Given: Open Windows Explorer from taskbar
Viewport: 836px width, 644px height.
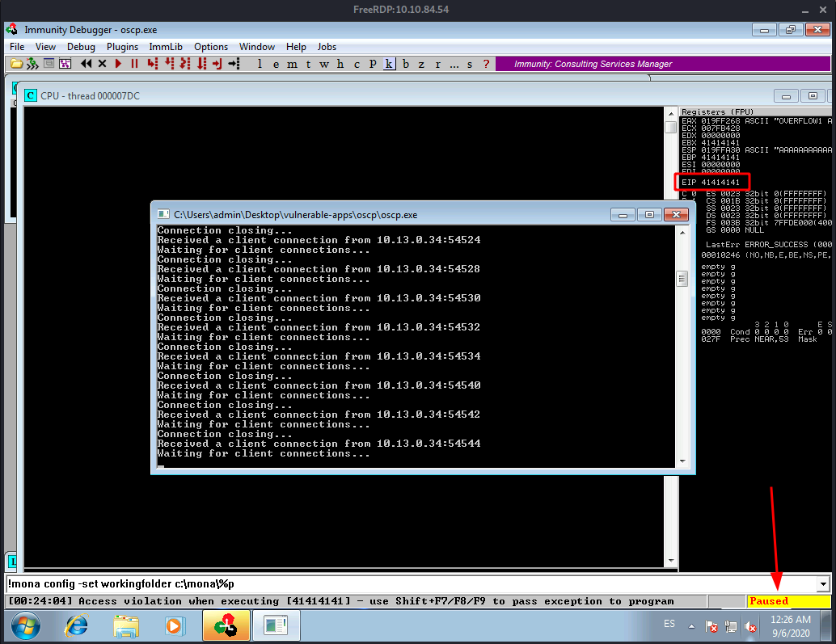Looking at the screenshot, I should [x=125, y=625].
